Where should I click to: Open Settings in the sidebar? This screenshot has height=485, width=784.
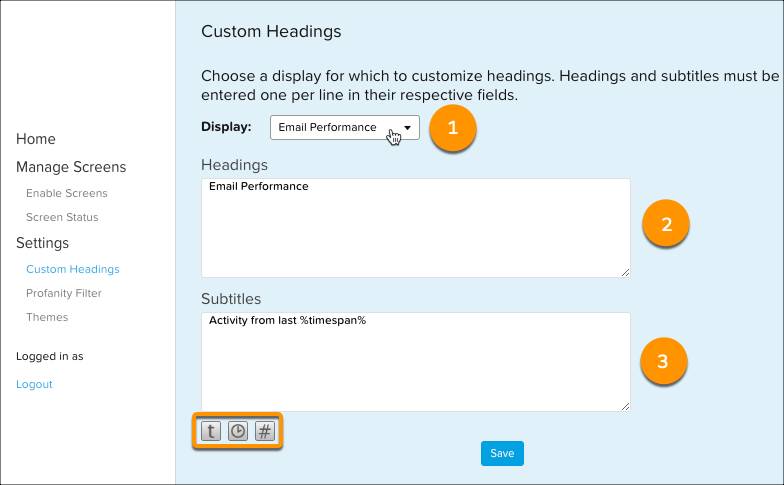pos(42,243)
